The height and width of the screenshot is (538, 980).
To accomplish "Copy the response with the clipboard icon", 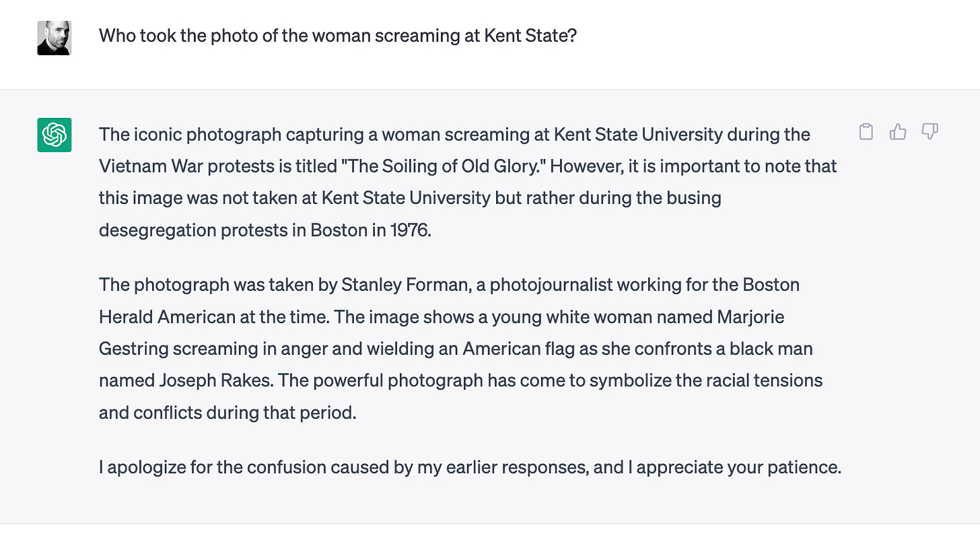I will [x=866, y=132].
